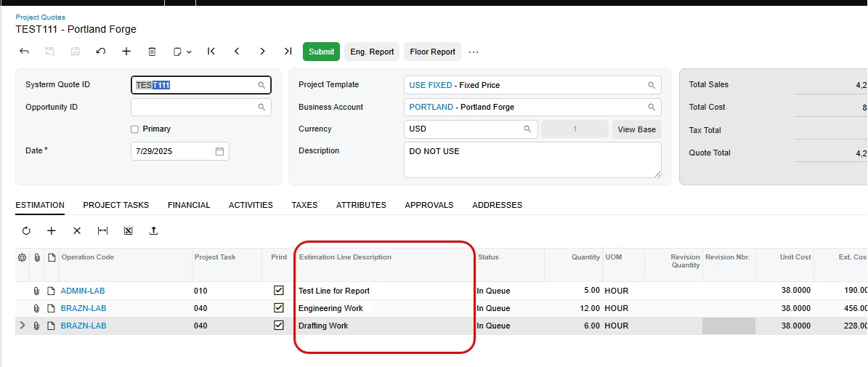Open attachments for the Drafting Work row

pyautogui.click(x=36, y=326)
